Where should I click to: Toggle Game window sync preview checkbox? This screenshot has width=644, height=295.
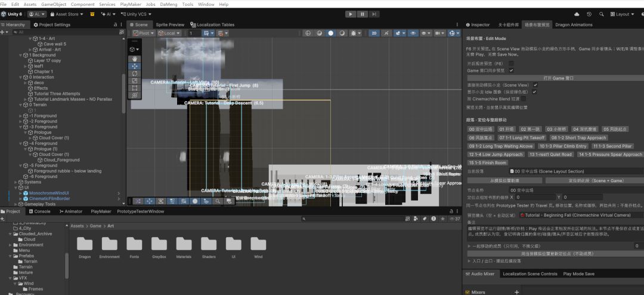[x=512, y=70]
